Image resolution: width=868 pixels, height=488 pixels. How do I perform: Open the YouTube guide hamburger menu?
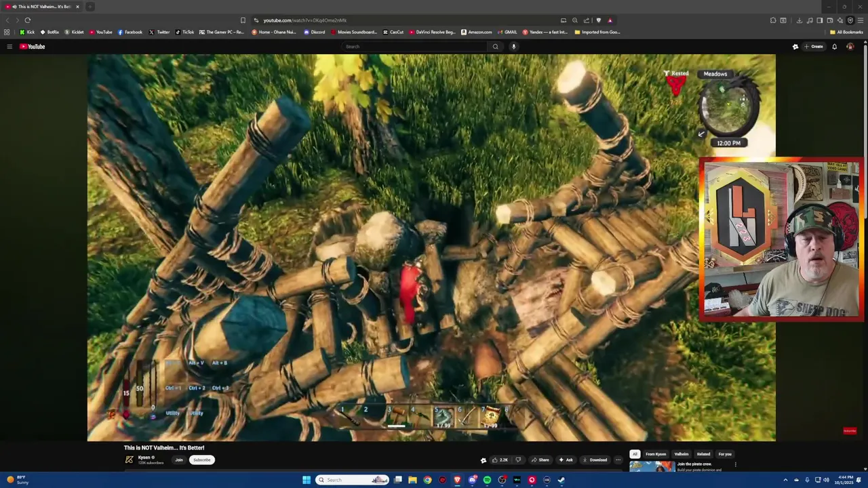pos(9,47)
